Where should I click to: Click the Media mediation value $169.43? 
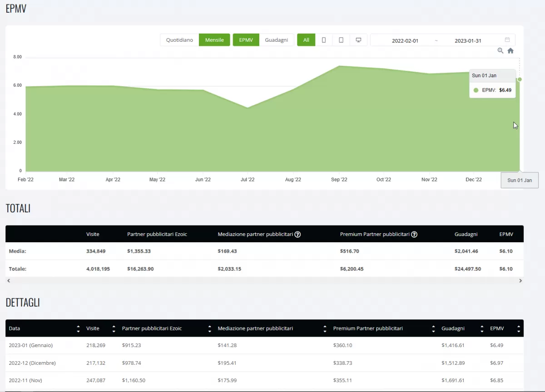(x=228, y=251)
